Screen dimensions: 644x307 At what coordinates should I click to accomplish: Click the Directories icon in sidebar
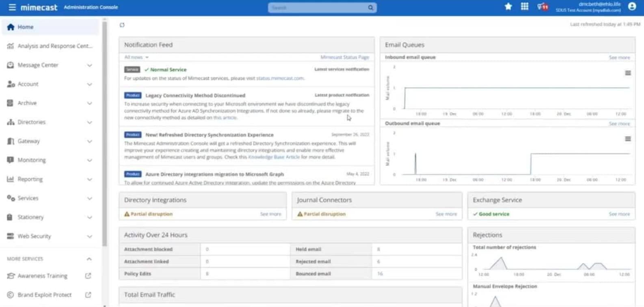11,122
